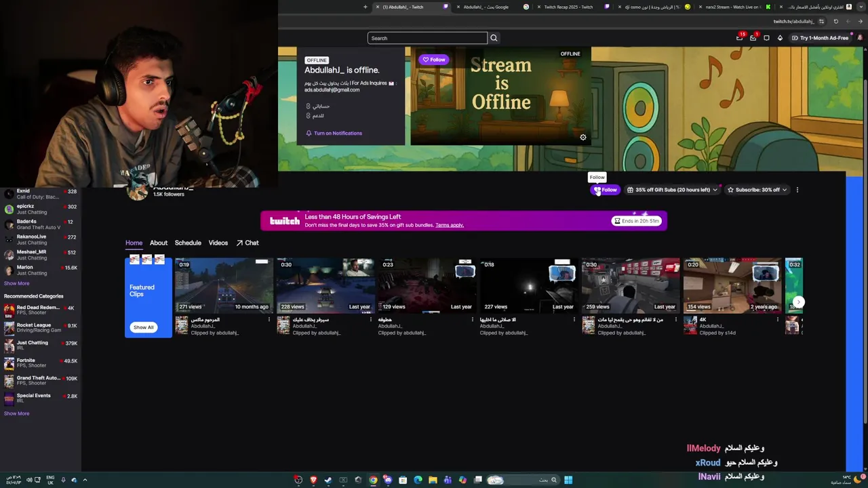Open the 0:18 clip with 227 views
Screen dimensions: 868x488
click(x=529, y=285)
